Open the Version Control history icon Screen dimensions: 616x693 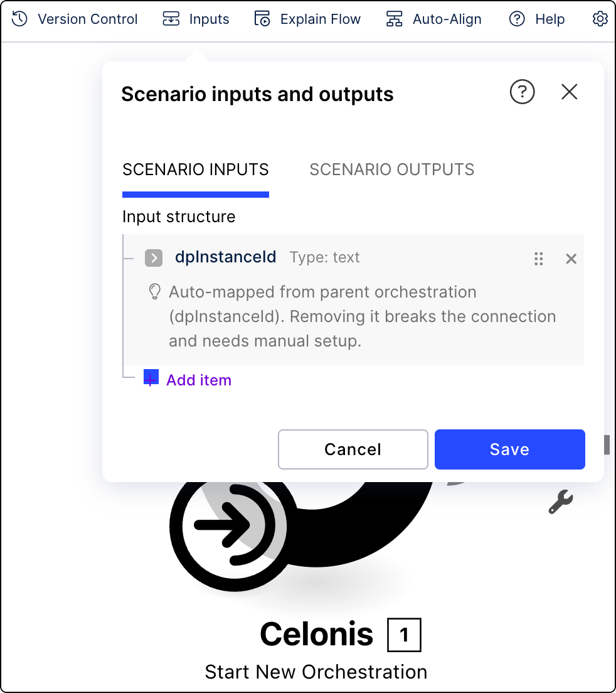tap(18, 19)
